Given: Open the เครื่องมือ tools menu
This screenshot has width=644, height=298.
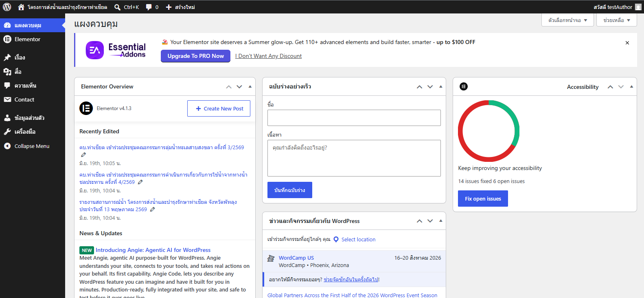Looking at the screenshot, I should click(33, 132).
